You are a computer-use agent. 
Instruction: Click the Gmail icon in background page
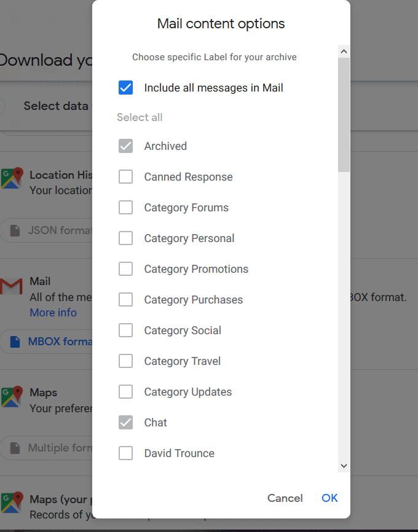[x=11, y=287]
